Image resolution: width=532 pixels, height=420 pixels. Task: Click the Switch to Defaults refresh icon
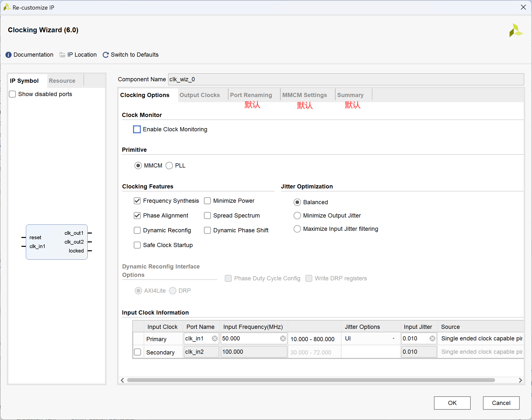click(106, 55)
